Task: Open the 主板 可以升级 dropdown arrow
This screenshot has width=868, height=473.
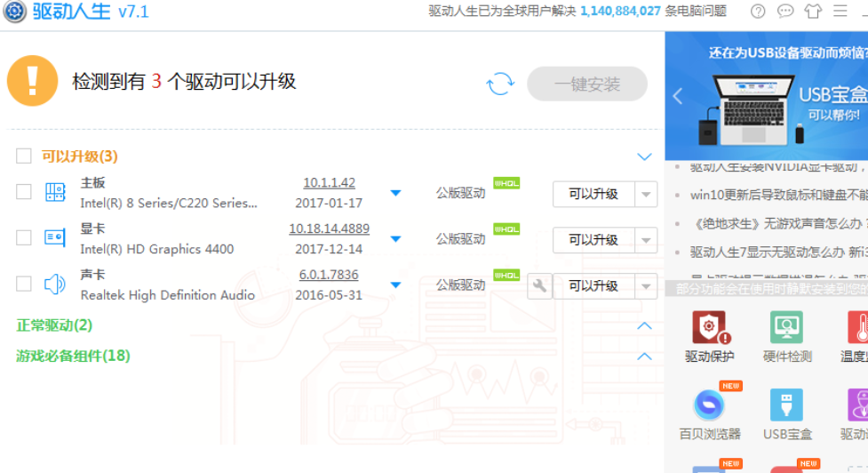Action: point(646,194)
